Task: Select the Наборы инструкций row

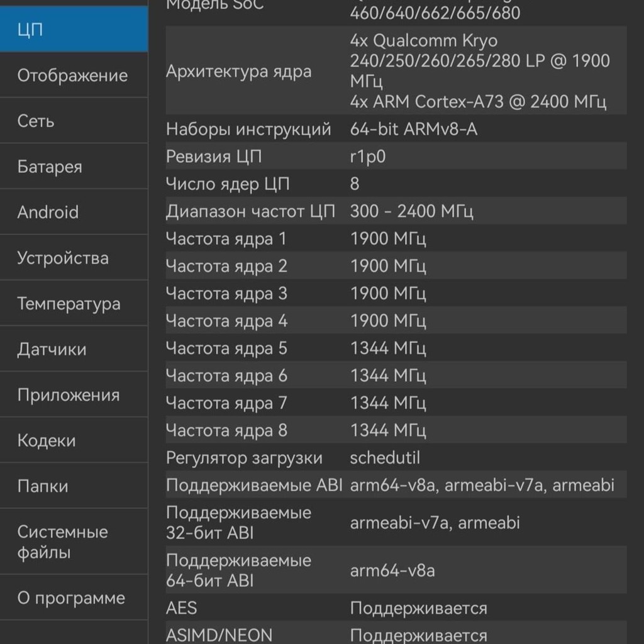Action: tap(396, 128)
